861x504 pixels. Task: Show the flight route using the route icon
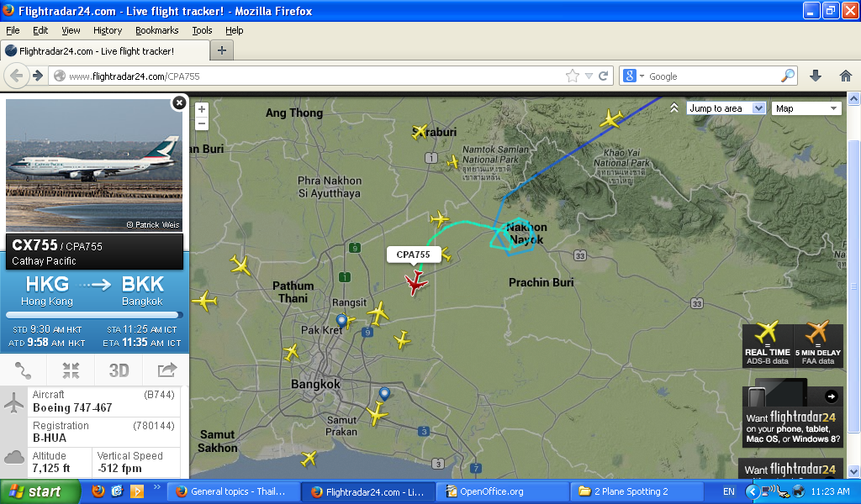(x=23, y=370)
